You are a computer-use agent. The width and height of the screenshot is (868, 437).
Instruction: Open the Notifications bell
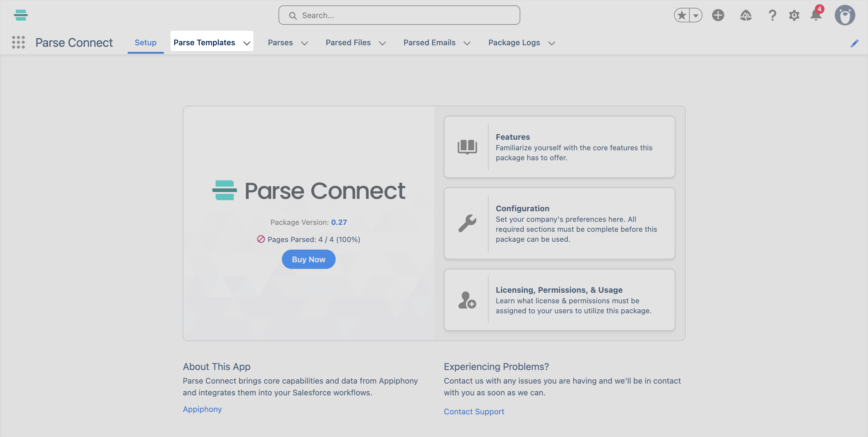coord(816,15)
